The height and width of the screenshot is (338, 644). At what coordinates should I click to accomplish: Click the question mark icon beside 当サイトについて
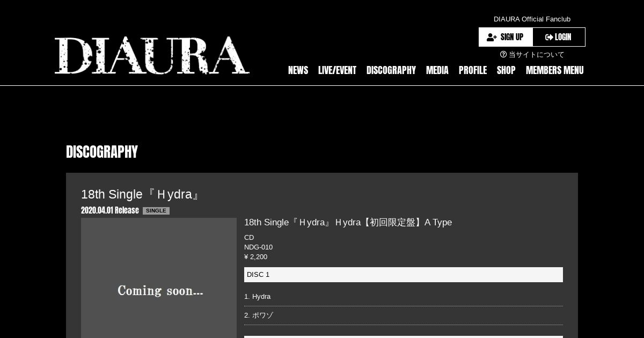pyautogui.click(x=503, y=54)
